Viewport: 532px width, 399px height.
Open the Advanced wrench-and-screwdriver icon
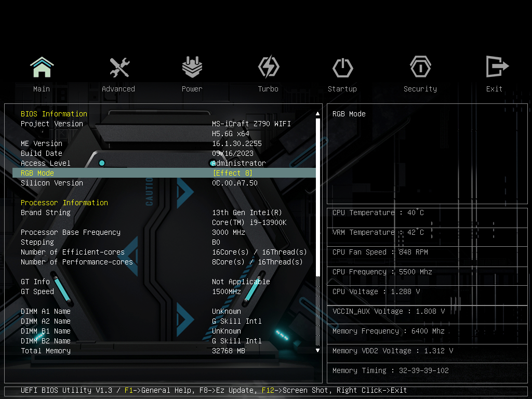119,67
